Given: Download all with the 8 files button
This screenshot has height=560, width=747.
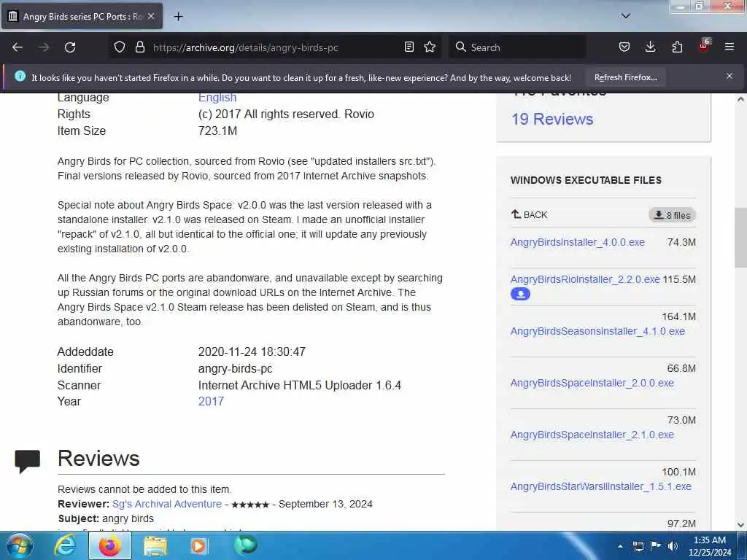Looking at the screenshot, I should click(x=672, y=215).
